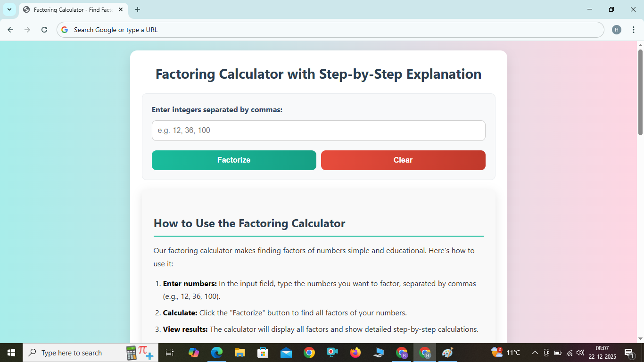Open the screen recorder taskbar icon
Image resolution: width=644 pixels, height=362 pixels.
pyautogui.click(x=332, y=352)
